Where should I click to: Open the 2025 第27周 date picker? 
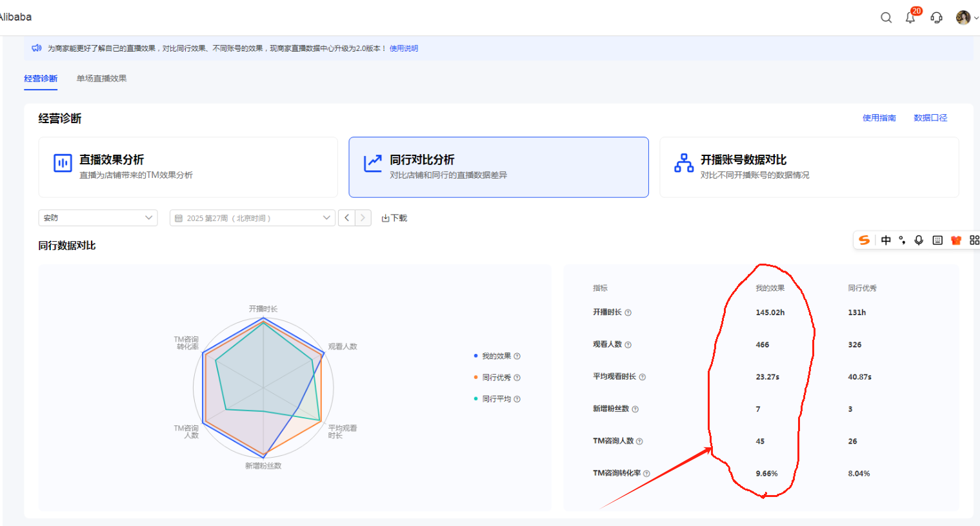click(252, 218)
